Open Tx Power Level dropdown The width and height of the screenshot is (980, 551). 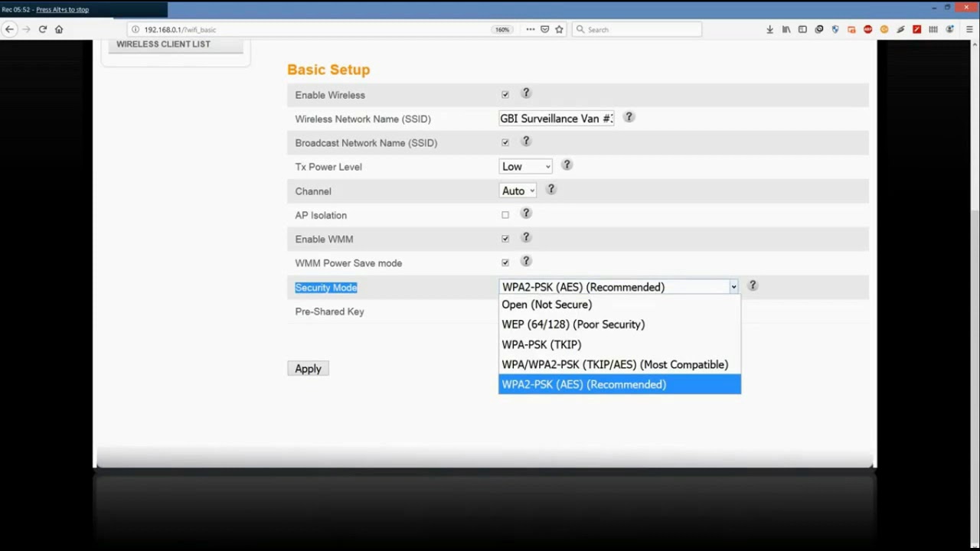click(525, 166)
